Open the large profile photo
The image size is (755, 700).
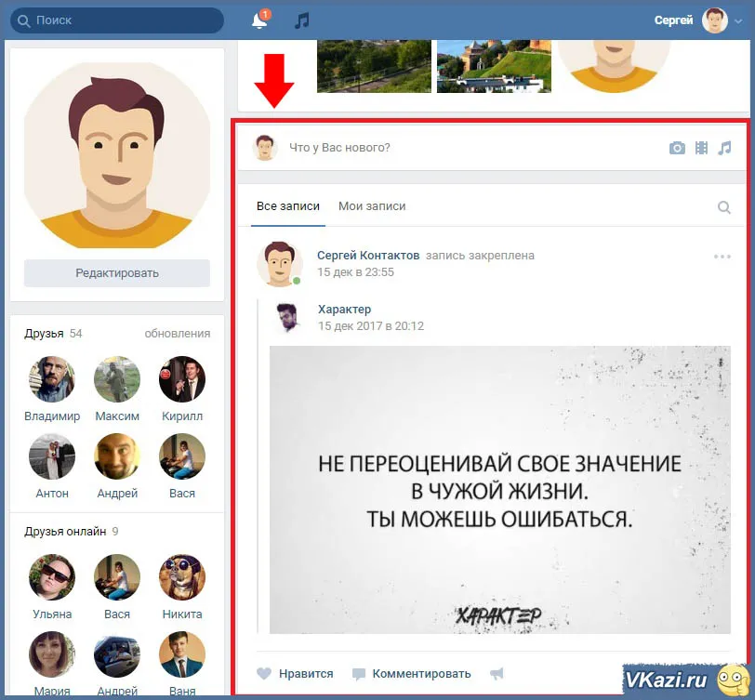(117, 155)
